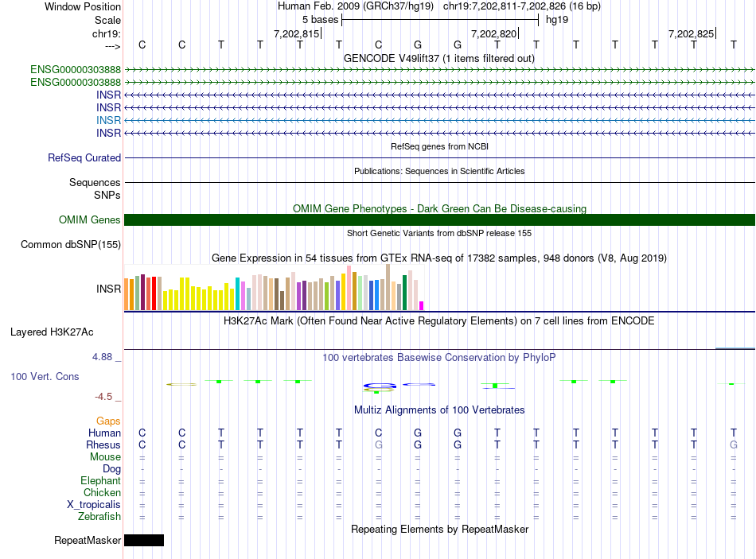Click the 'Human Feb. 2009 (GRCh37/hg19)' assembly text

pyautogui.click(x=356, y=6)
